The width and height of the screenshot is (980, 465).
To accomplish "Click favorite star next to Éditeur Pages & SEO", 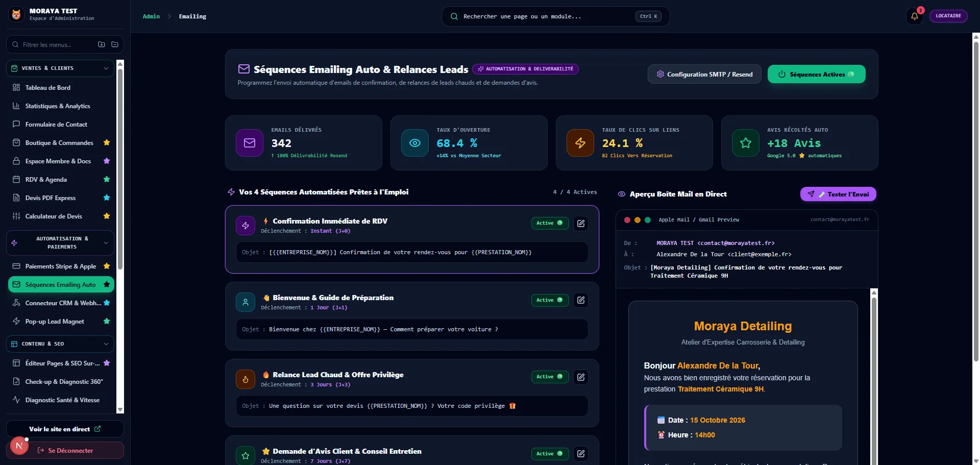I will pyautogui.click(x=107, y=363).
